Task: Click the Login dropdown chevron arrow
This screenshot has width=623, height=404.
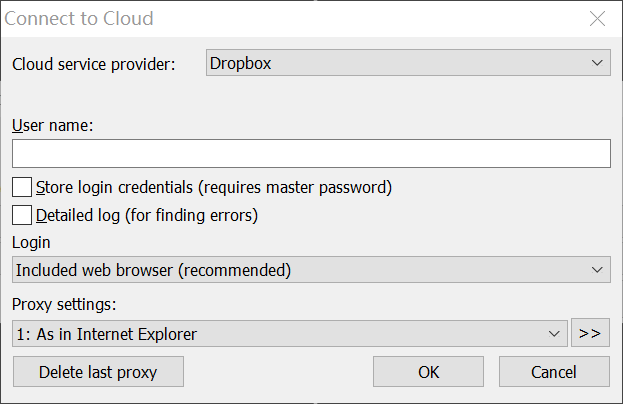Action: [x=598, y=270]
